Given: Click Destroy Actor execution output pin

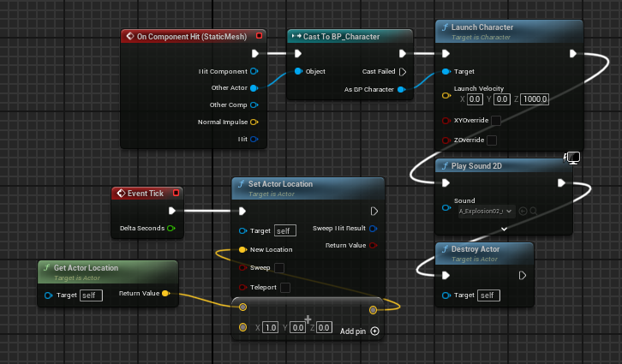Looking at the screenshot, I should pyautogui.click(x=523, y=275).
